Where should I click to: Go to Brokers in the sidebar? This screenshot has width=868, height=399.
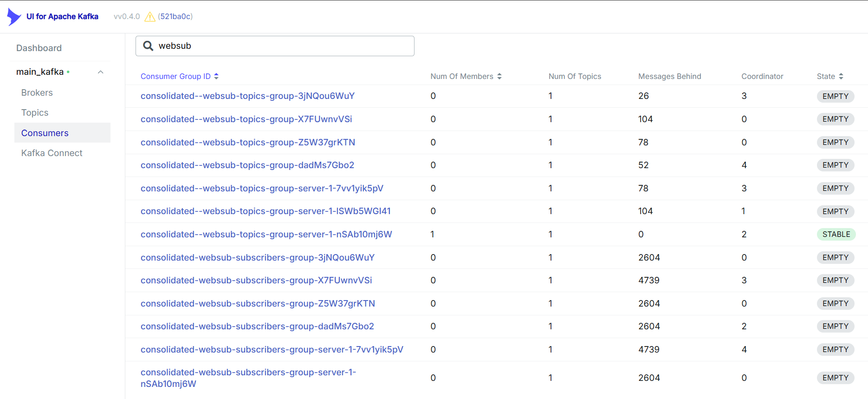tap(37, 92)
